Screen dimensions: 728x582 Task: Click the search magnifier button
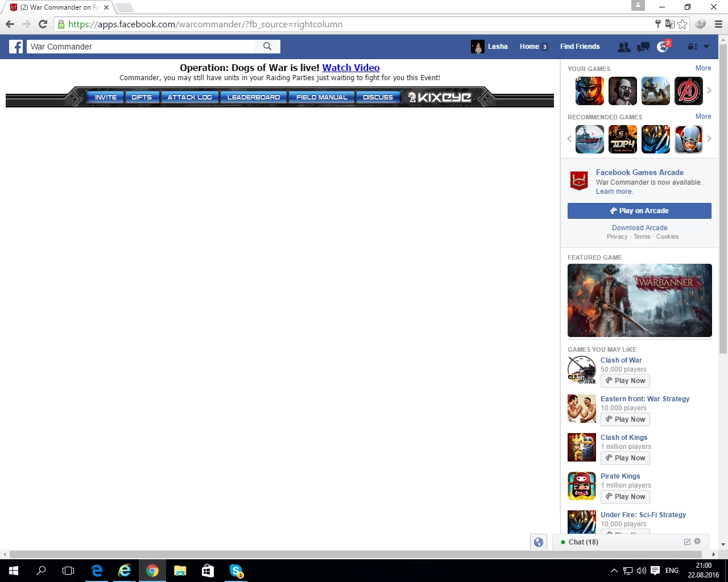tap(267, 47)
